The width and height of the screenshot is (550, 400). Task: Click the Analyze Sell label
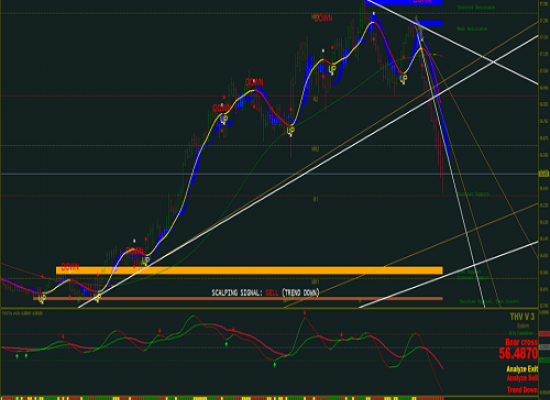click(x=522, y=378)
